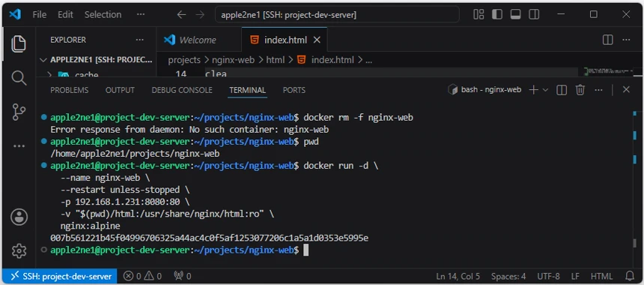Viewport: 644px width, 285px height.
Task: Open the Accounts menu
Action: 19,217
